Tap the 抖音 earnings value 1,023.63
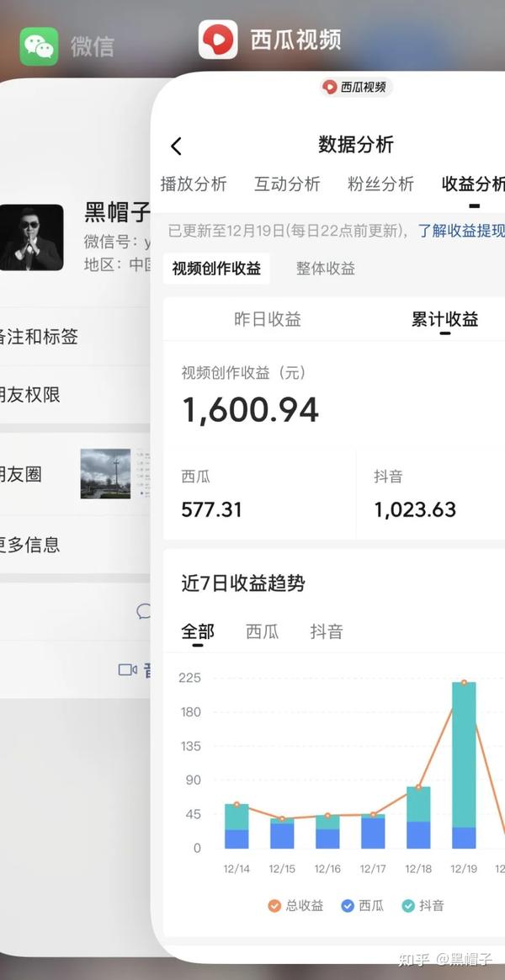This screenshot has width=505, height=980. (x=415, y=509)
